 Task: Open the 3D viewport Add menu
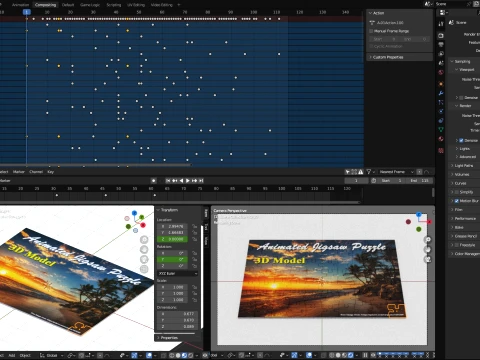pos(12,356)
